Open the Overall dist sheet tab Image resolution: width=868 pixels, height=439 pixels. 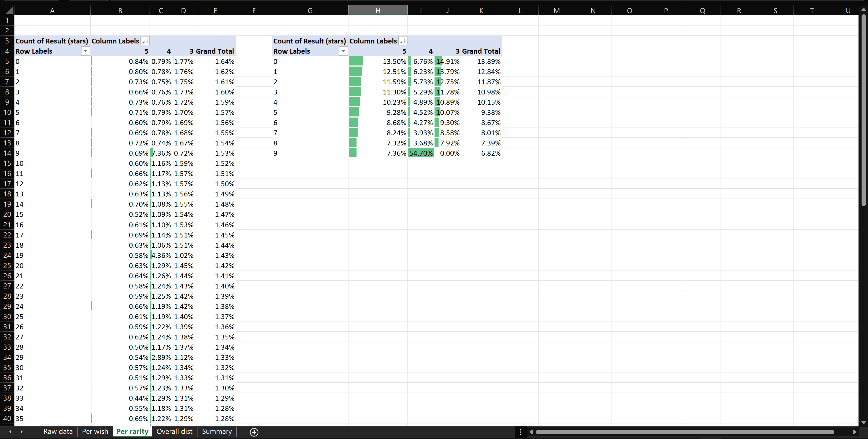pyautogui.click(x=174, y=431)
